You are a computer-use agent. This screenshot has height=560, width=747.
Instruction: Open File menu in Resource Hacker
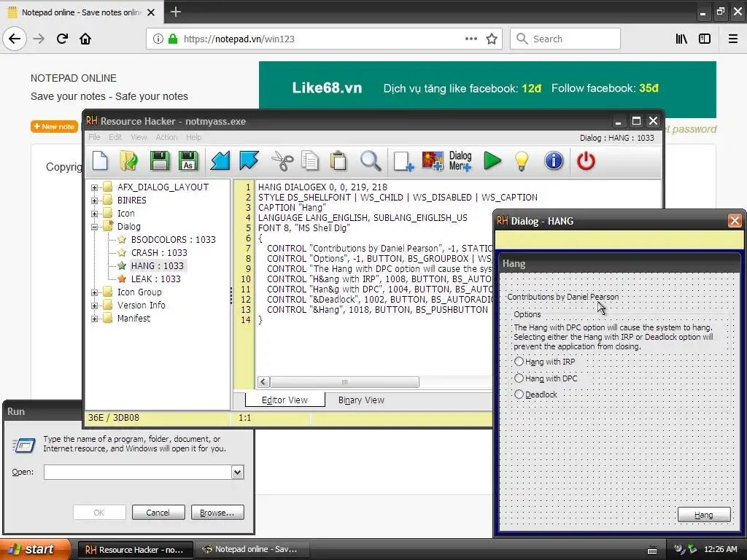coord(94,137)
